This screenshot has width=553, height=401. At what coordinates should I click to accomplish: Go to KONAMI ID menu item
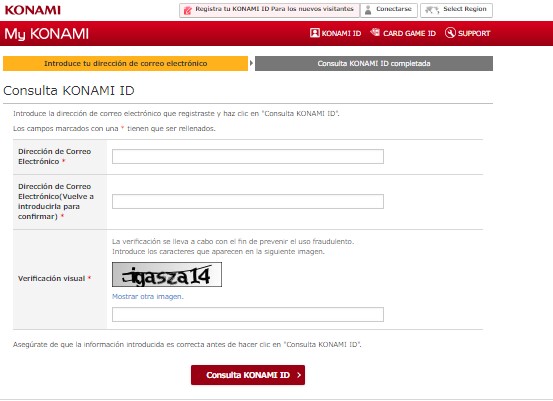coord(336,33)
